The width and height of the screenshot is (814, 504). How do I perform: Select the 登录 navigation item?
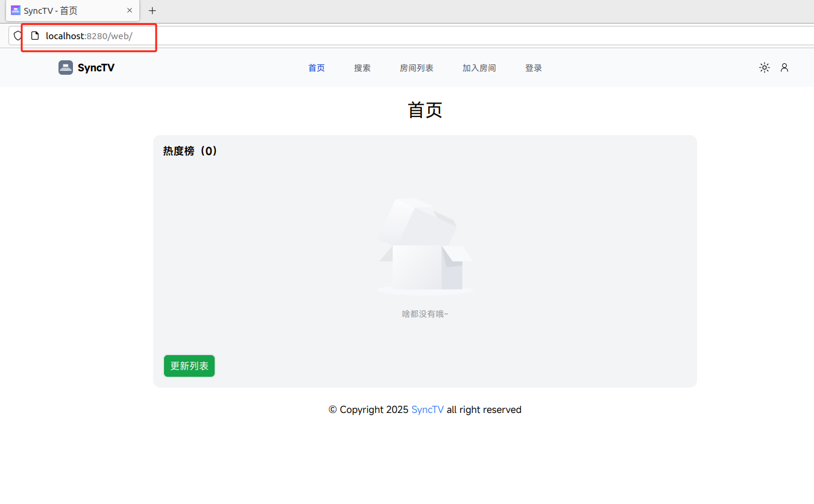[533, 68]
